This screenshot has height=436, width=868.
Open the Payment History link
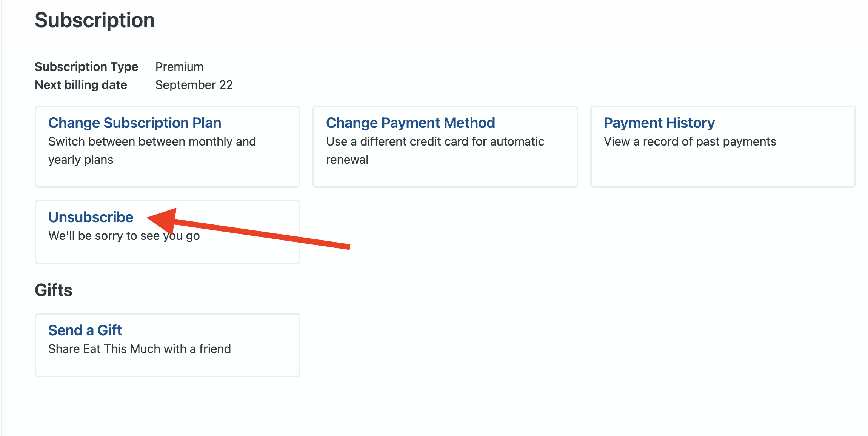tap(659, 123)
